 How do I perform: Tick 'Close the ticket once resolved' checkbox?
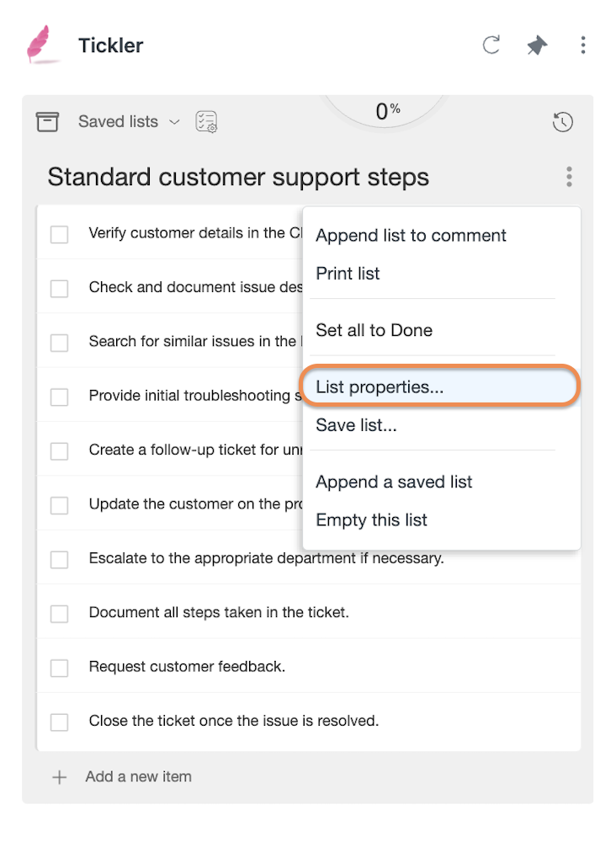point(60,722)
